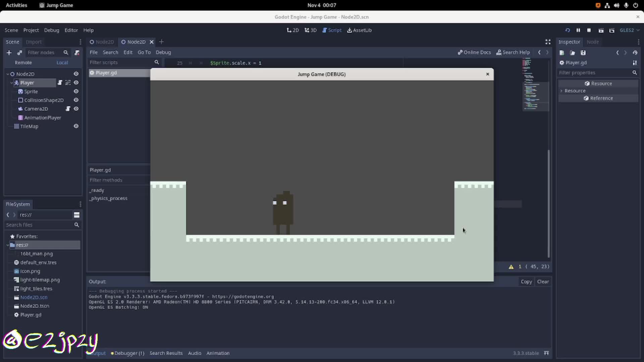The height and width of the screenshot is (362, 644).
Task: Switch to the Node tab in the Inspector
Action: pyautogui.click(x=593, y=42)
